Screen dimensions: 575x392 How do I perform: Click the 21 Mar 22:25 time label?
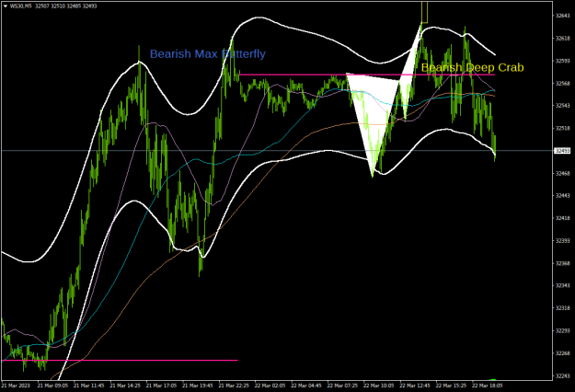coord(234,386)
